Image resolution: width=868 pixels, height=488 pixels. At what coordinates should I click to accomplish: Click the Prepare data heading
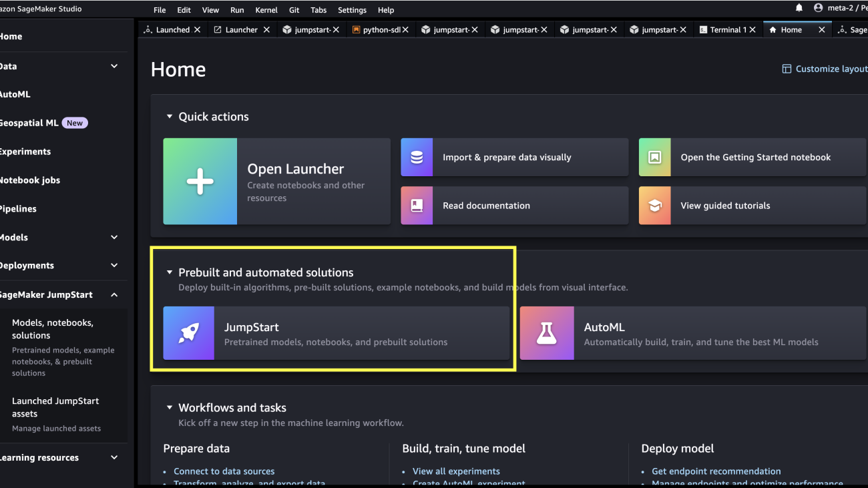pyautogui.click(x=196, y=449)
